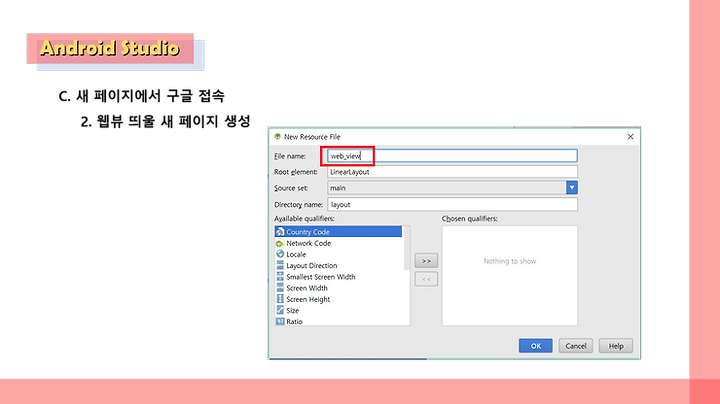The height and width of the screenshot is (404, 720).
Task: Select Locale in the qualifiers list
Action: tap(338, 254)
